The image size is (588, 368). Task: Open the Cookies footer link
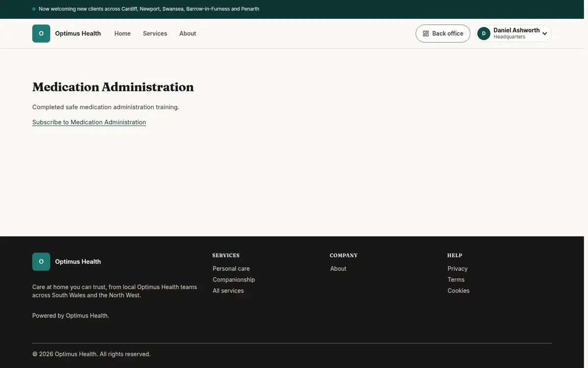pyautogui.click(x=459, y=290)
